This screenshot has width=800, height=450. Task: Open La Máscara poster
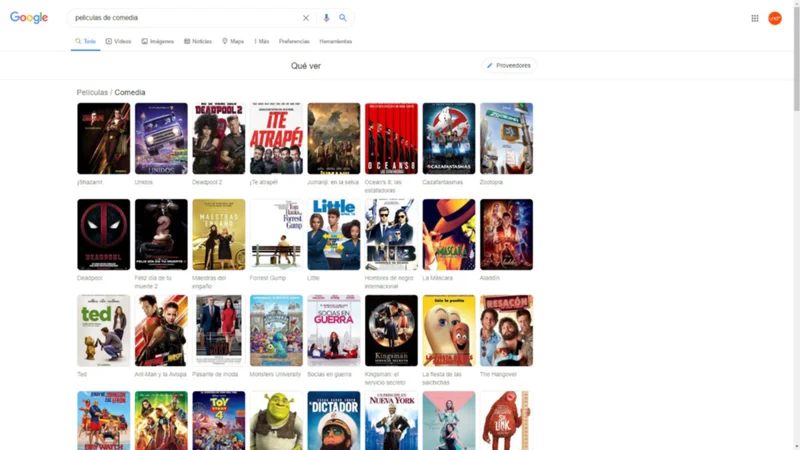(x=449, y=234)
